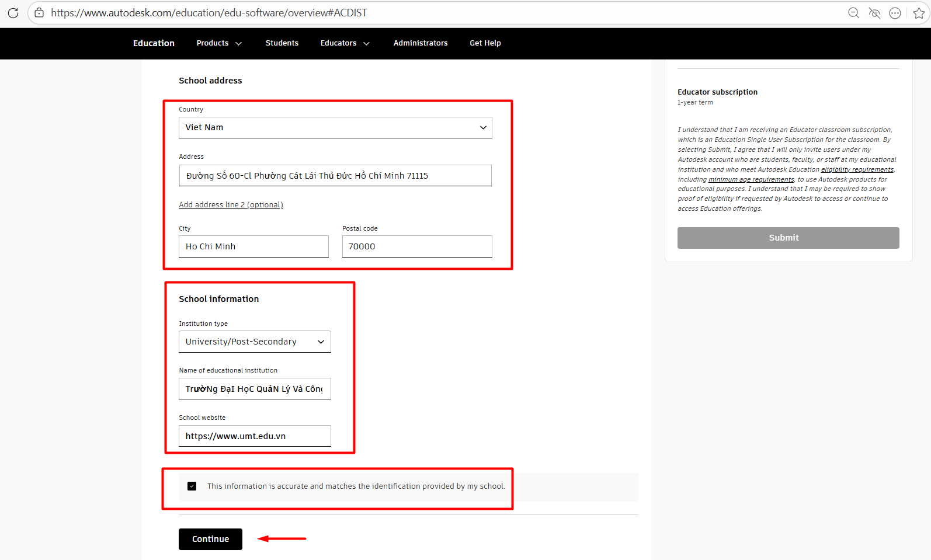Screen dimensions: 931x560
Task: Click the School website input field
Action: [255, 436]
